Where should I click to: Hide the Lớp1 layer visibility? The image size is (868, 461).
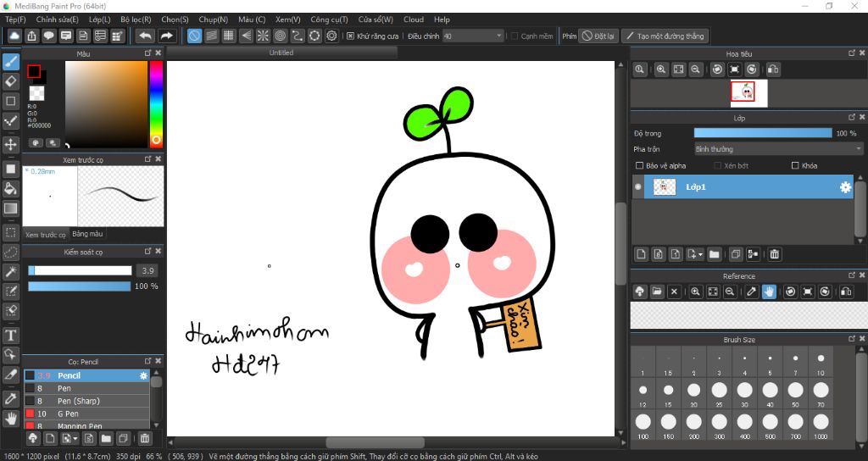point(638,187)
